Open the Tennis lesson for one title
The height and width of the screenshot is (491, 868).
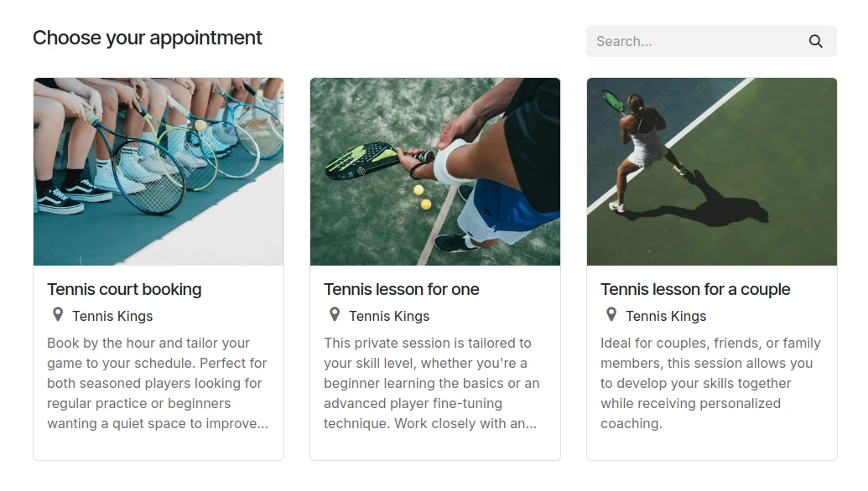point(402,289)
